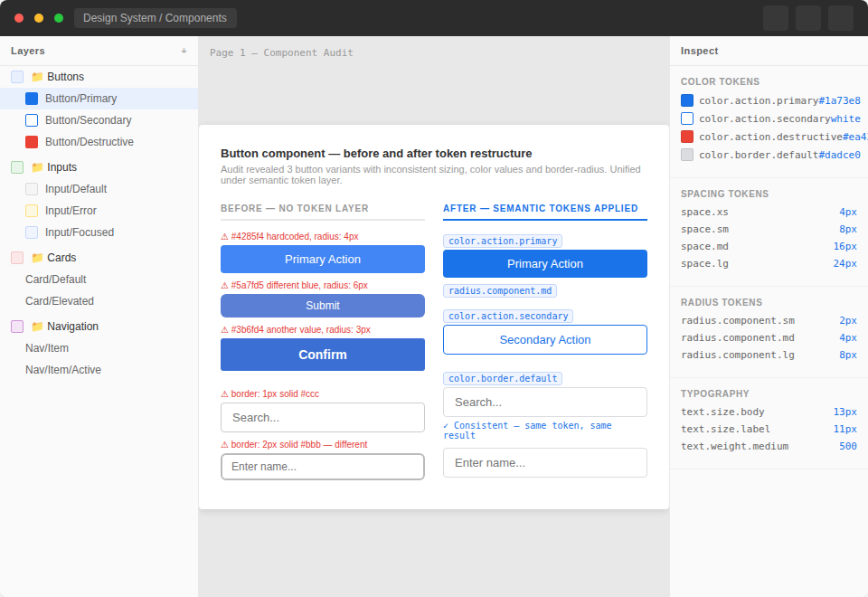The width and height of the screenshot is (868, 597).
Task: Click the Page 1 — Component Audit label
Action: 281,52
